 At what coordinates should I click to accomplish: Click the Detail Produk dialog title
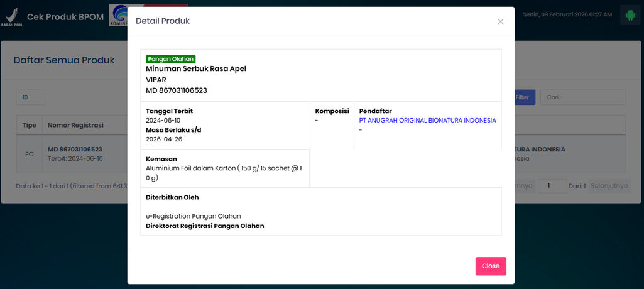163,21
